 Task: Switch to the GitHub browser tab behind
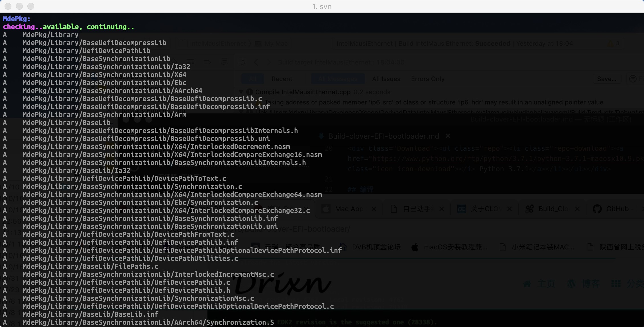[616, 209]
